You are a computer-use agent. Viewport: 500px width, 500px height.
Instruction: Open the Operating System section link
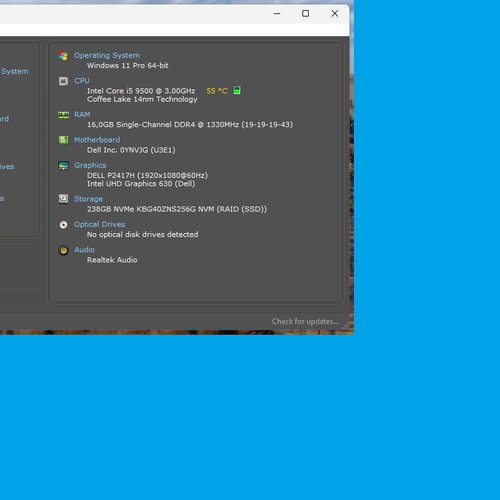(x=107, y=55)
